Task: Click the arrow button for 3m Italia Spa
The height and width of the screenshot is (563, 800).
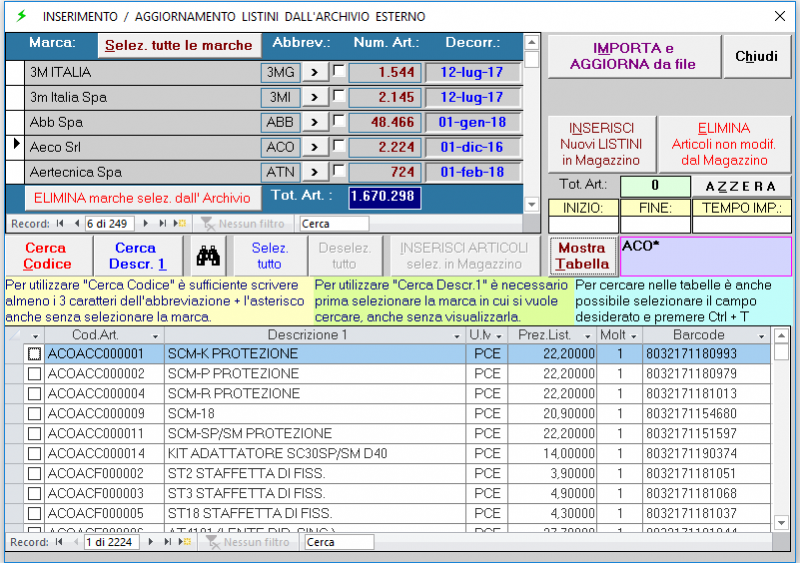Action: point(315,97)
